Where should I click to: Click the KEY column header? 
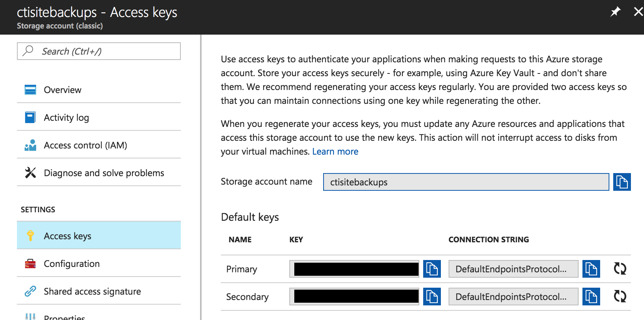pos(296,240)
